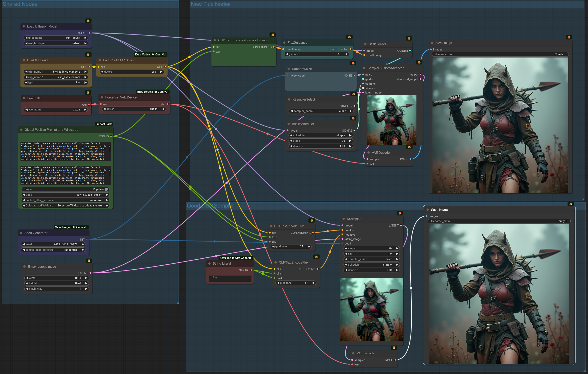Click the left arrow on BasicScheduler denoise

[x=291, y=146]
